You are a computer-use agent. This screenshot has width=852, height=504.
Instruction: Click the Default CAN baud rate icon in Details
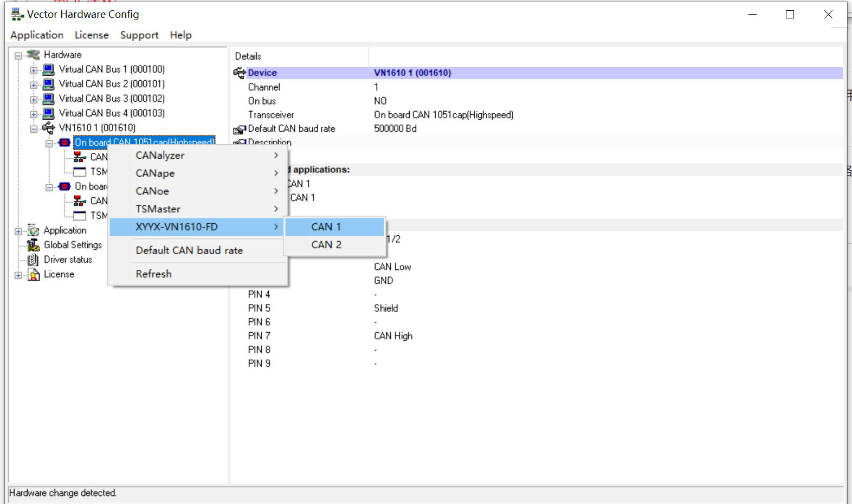coord(240,130)
